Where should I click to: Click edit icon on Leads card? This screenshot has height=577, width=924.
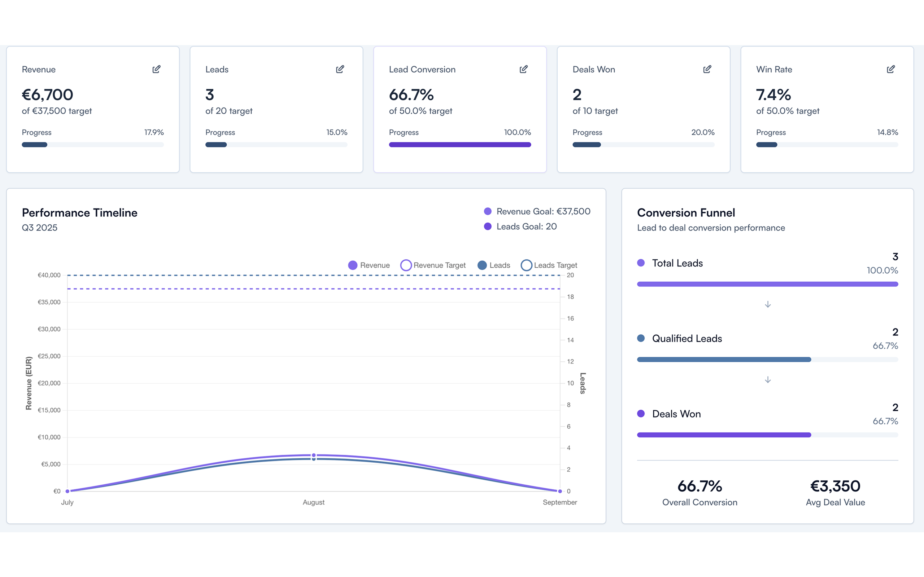pyautogui.click(x=340, y=69)
